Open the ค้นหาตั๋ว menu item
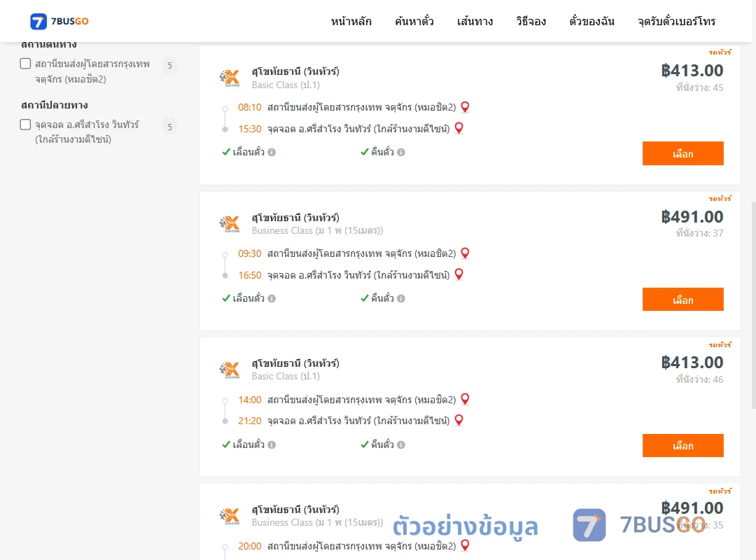The image size is (756, 560). click(x=414, y=21)
